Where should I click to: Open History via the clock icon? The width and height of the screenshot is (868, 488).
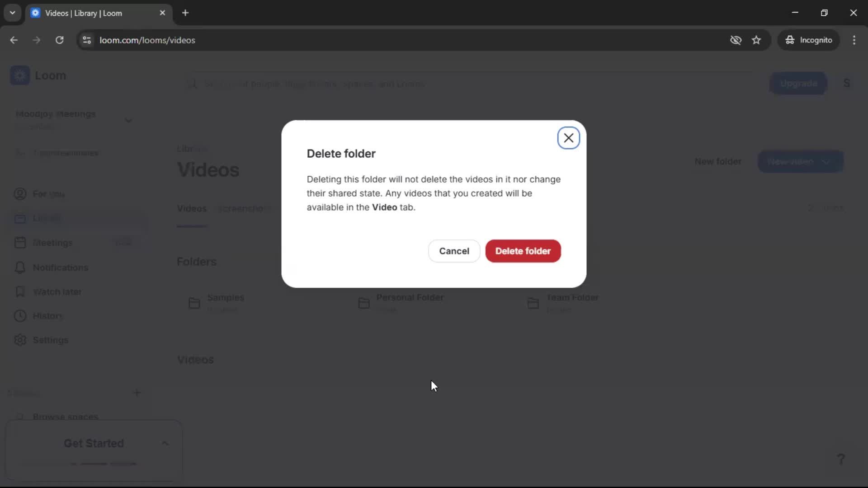pyautogui.click(x=20, y=316)
